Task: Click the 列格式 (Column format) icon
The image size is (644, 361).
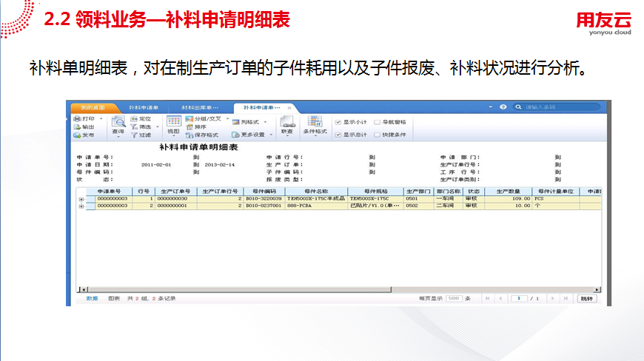Action: click(235, 122)
